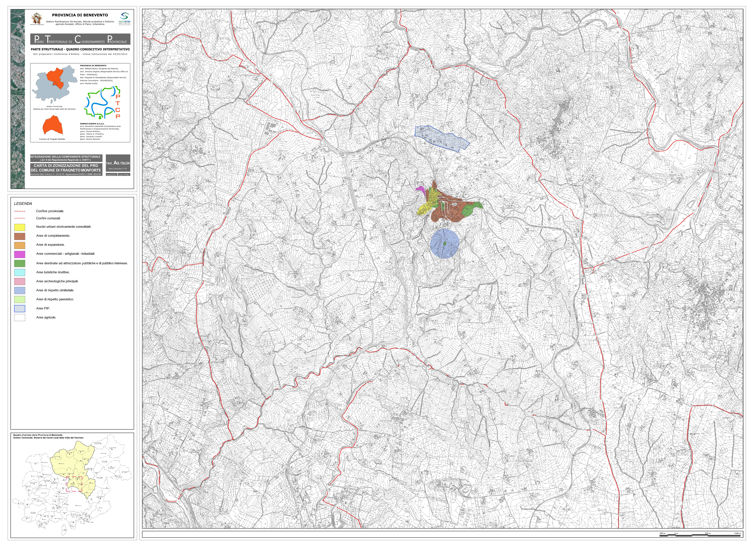Click the brown Aree di completamento swatch

20,236
